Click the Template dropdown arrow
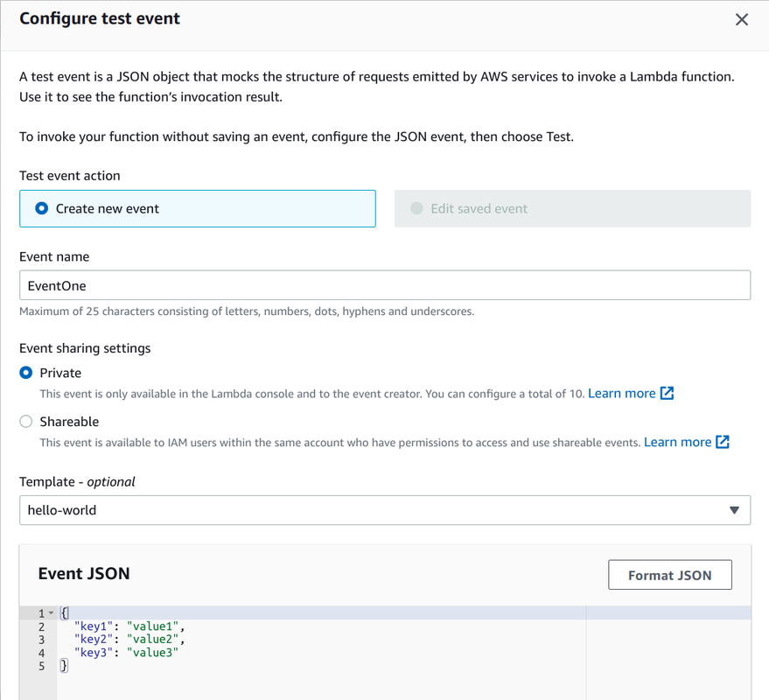The width and height of the screenshot is (769, 700). pyautogui.click(x=734, y=510)
